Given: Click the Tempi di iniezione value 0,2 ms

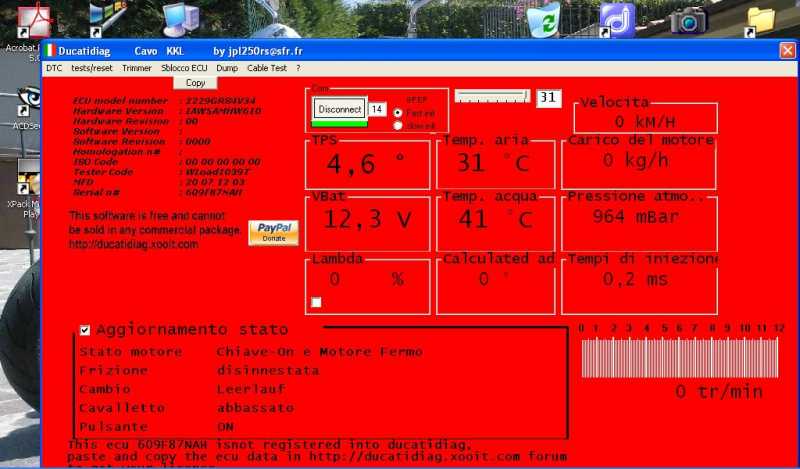Looking at the screenshot, I should [635, 279].
